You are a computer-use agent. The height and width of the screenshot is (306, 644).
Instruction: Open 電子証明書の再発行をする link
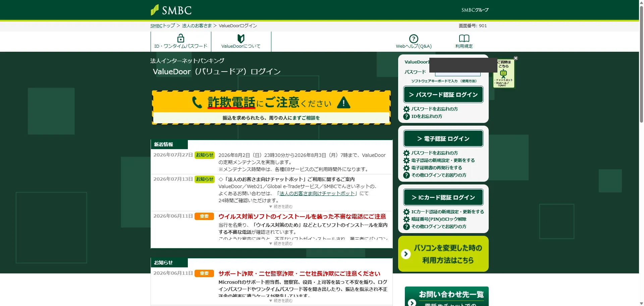(x=436, y=168)
